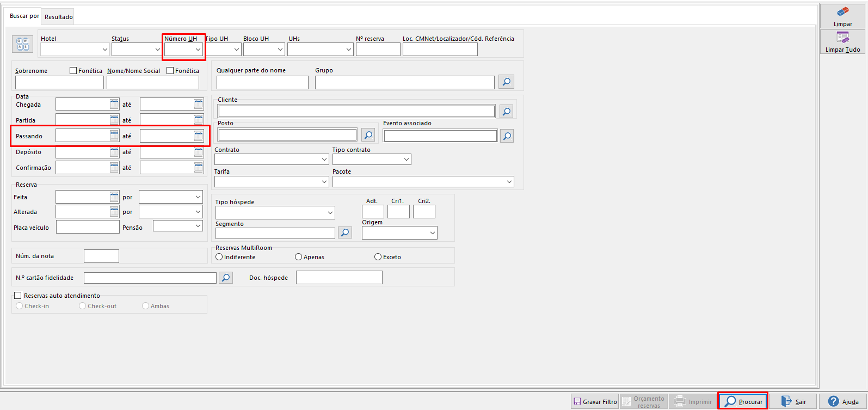Open calendar for Depósito end date
Image resolution: width=868 pixels, height=410 pixels.
tap(199, 152)
